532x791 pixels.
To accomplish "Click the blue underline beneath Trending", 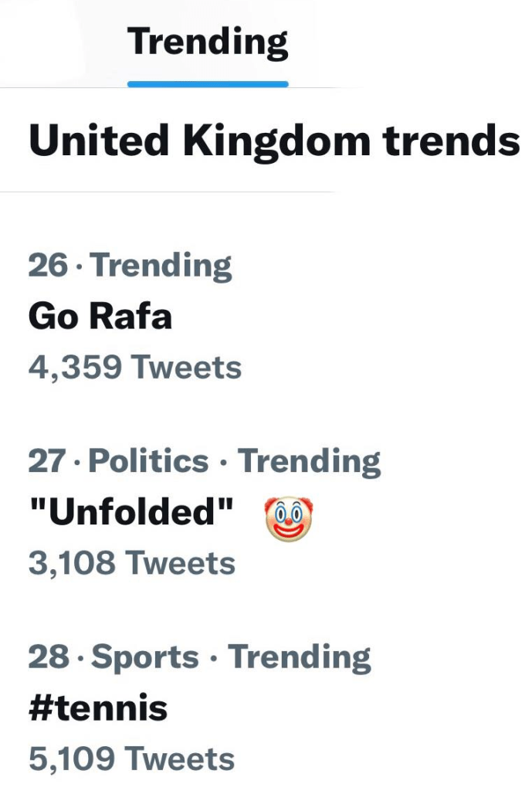I will [208, 83].
